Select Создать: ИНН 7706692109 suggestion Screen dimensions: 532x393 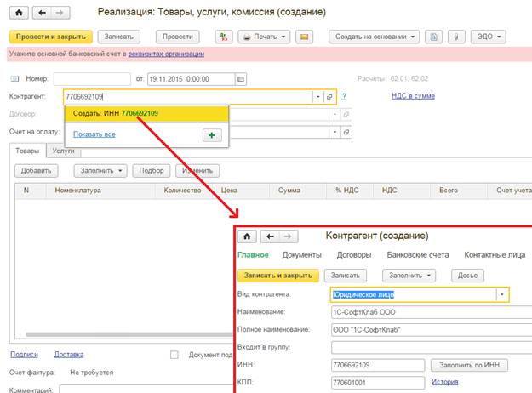pyautogui.click(x=146, y=113)
